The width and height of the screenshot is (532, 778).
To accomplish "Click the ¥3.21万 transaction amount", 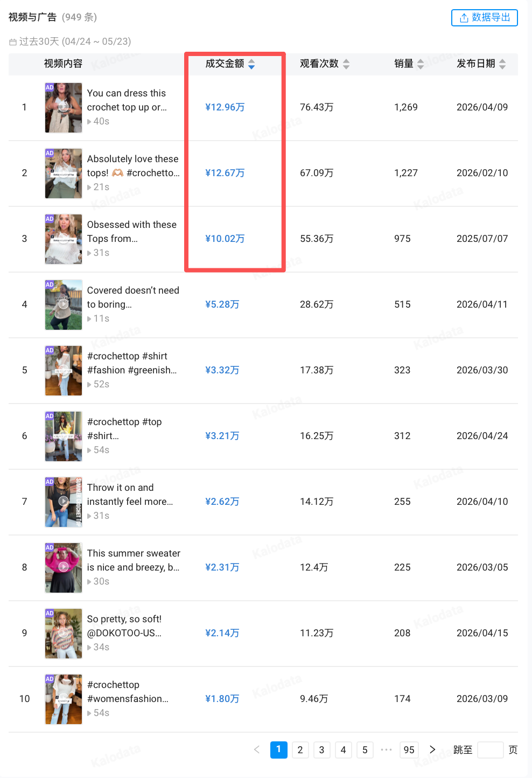I will click(222, 436).
